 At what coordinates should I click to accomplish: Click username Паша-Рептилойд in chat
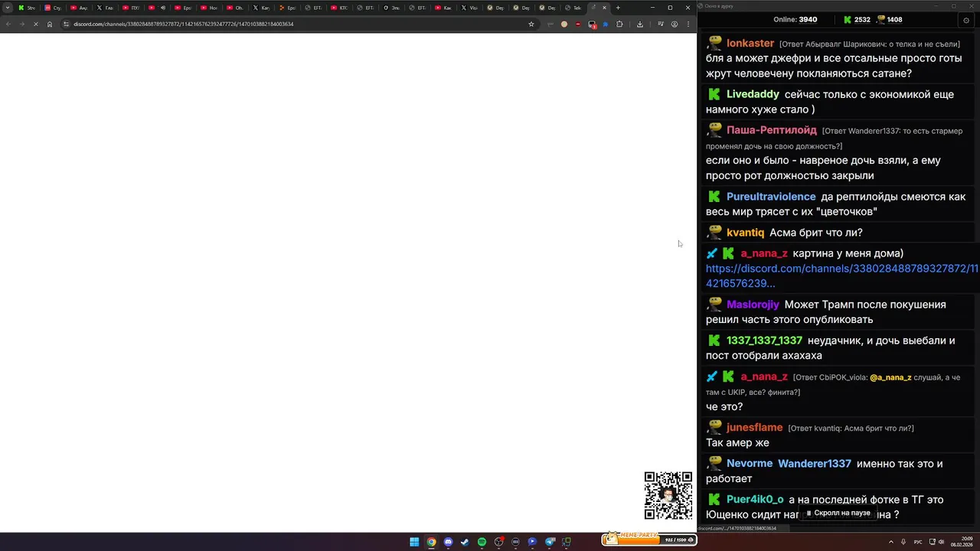(x=772, y=130)
